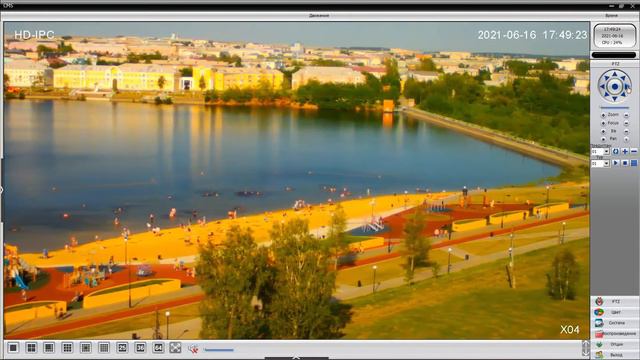The height and width of the screenshot is (360, 640).
Task: Open the Iris with its plus button
Action: pos(603,131)
